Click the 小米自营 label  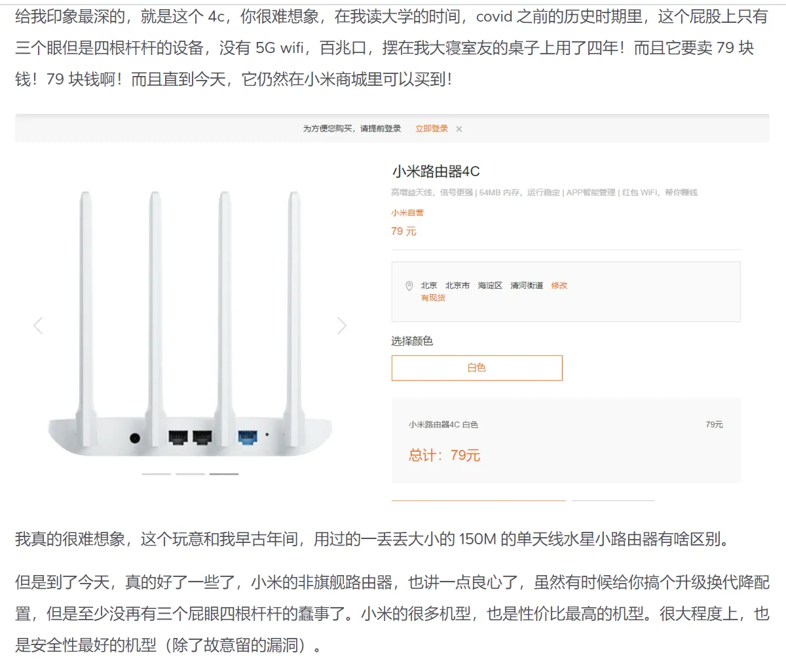click(x=407, y=213)
